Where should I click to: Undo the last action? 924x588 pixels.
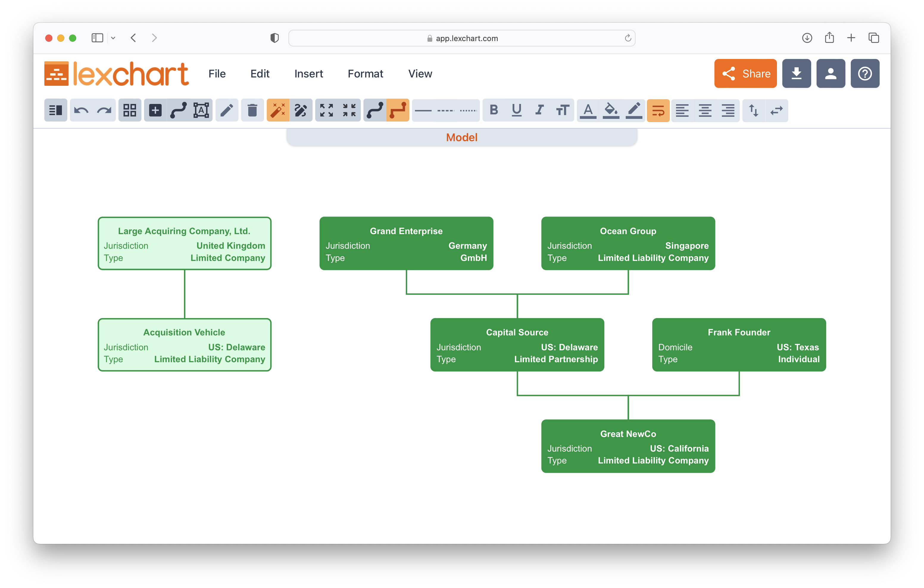(x=81, y=111)
